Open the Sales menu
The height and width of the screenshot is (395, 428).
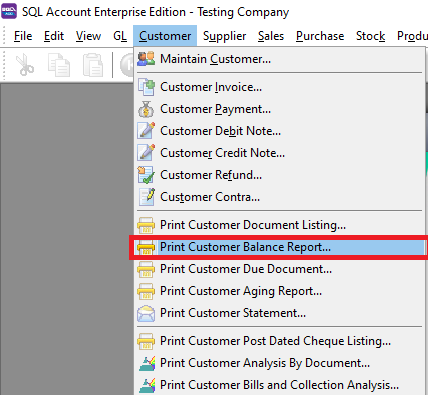[x=271, y=36]
